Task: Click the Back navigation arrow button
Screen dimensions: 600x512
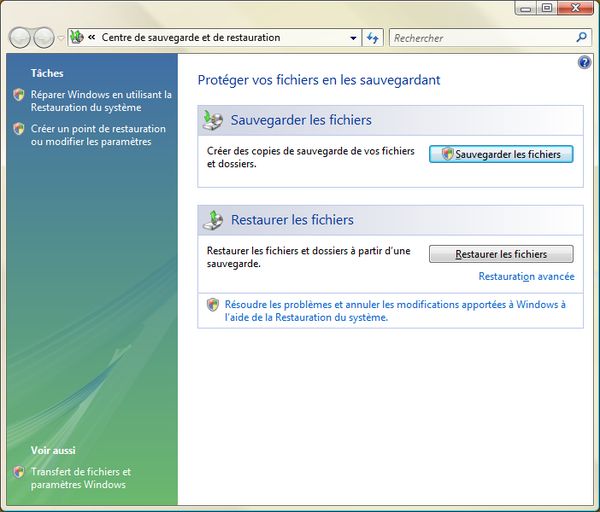Action: pyautogui.click(x=19, y=38)
